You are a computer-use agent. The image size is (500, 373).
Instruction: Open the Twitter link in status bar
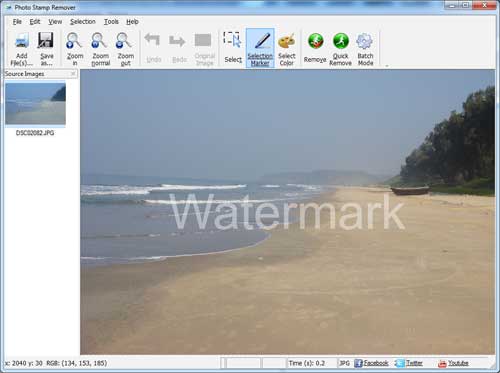(x=409, y=363)
